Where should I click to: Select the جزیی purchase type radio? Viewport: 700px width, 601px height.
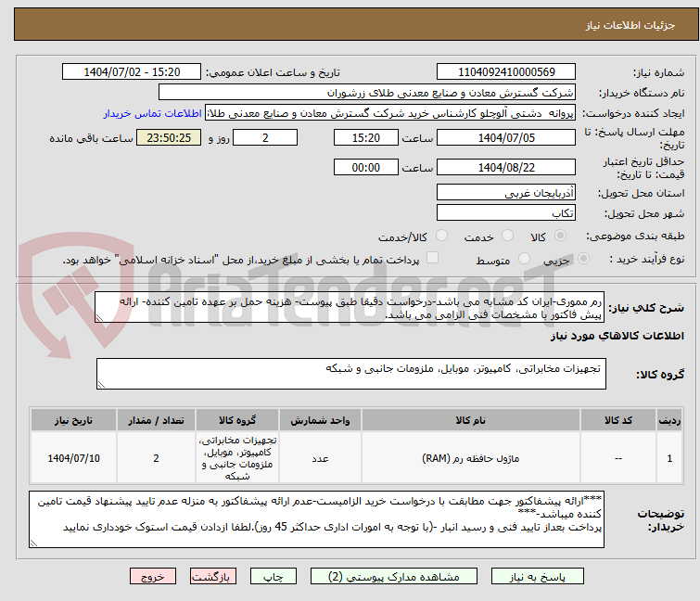coord(583,259)
